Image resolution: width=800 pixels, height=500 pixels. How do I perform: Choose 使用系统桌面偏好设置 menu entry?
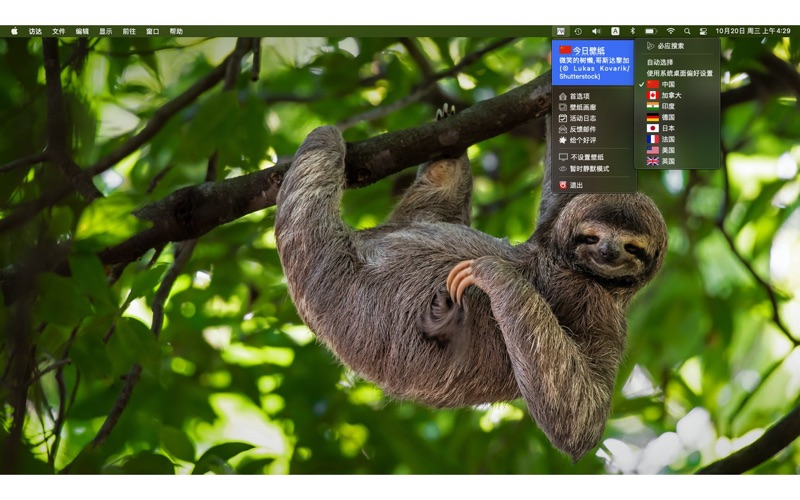point(679,73)
